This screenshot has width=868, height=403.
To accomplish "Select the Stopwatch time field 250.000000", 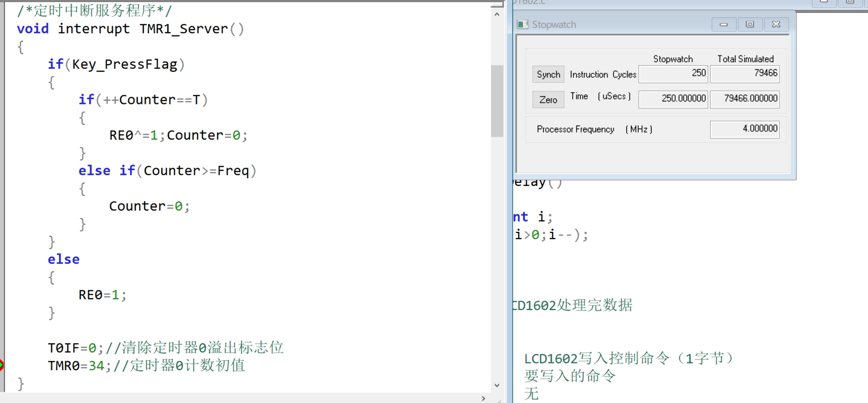I will pyautogui.click(x=673, y=99).
